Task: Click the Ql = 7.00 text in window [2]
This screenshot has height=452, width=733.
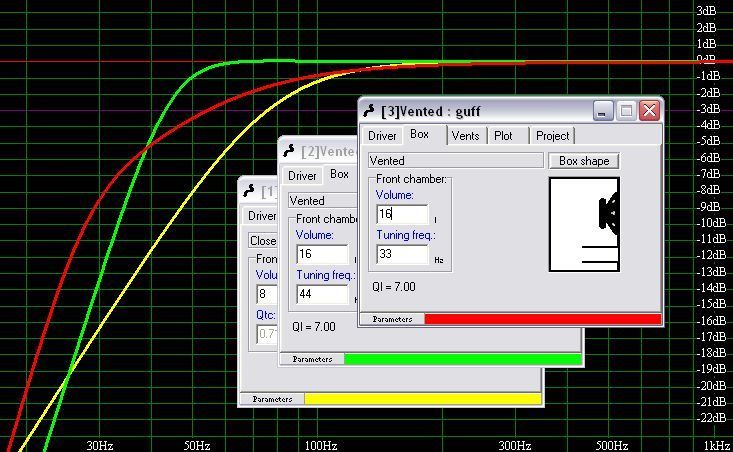Action: pos(314,327)
